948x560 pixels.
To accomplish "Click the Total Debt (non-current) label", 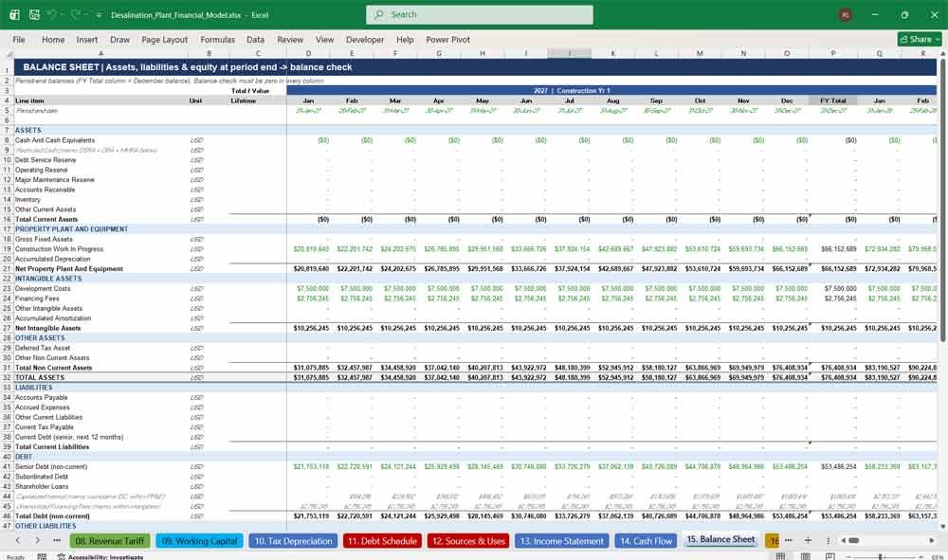I will (52, 515).
